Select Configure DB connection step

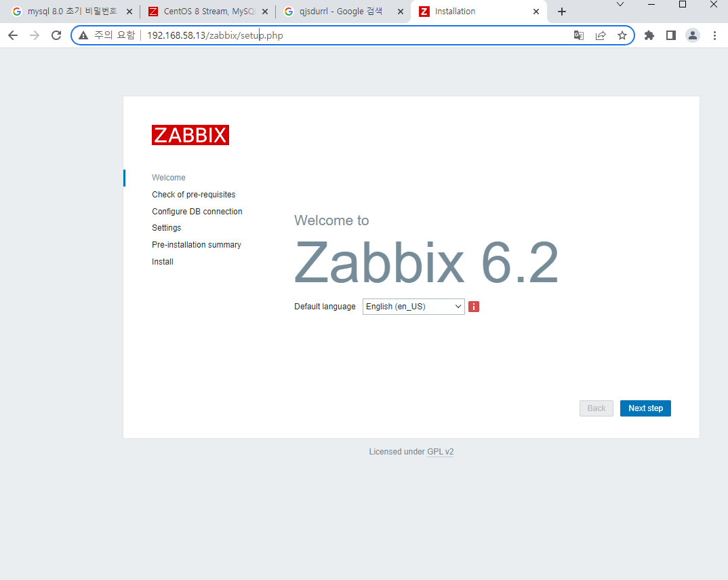[x=197, y=212]
